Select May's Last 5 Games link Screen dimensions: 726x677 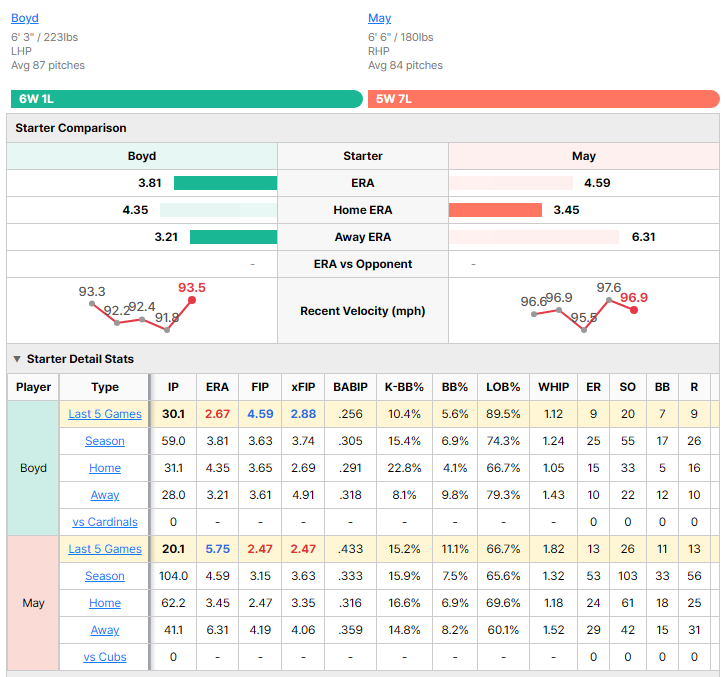point(105,549)
